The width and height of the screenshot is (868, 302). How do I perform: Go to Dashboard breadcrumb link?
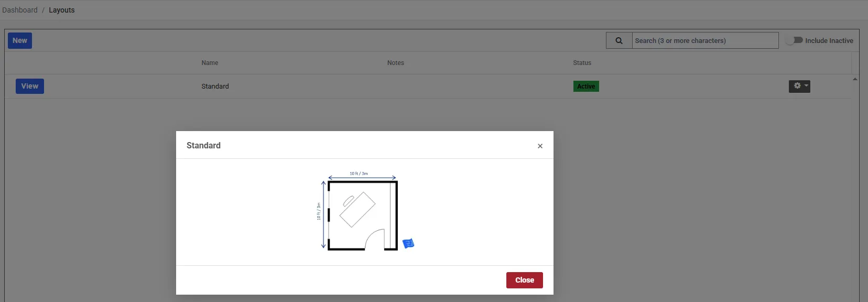20,10
